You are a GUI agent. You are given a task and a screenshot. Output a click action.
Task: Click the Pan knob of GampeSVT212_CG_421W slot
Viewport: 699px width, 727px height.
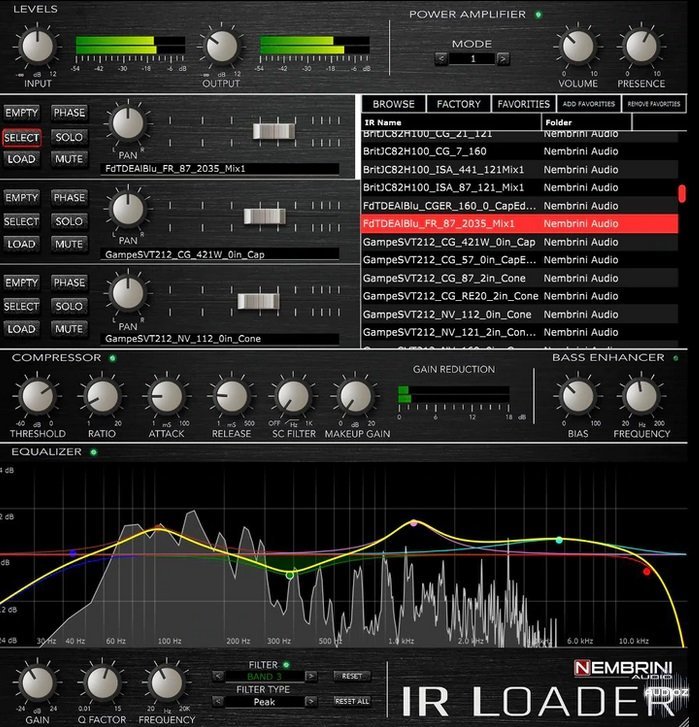(x=128, y=210)
